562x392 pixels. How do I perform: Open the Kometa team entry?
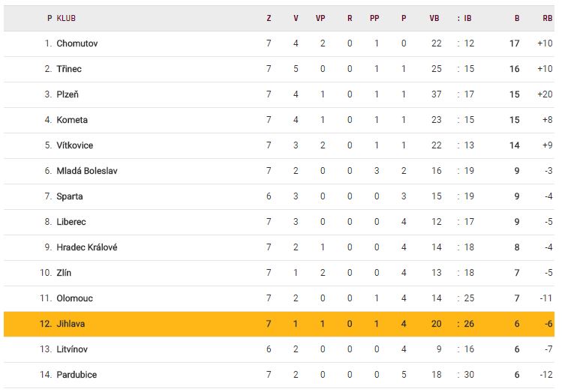point(72,120)
